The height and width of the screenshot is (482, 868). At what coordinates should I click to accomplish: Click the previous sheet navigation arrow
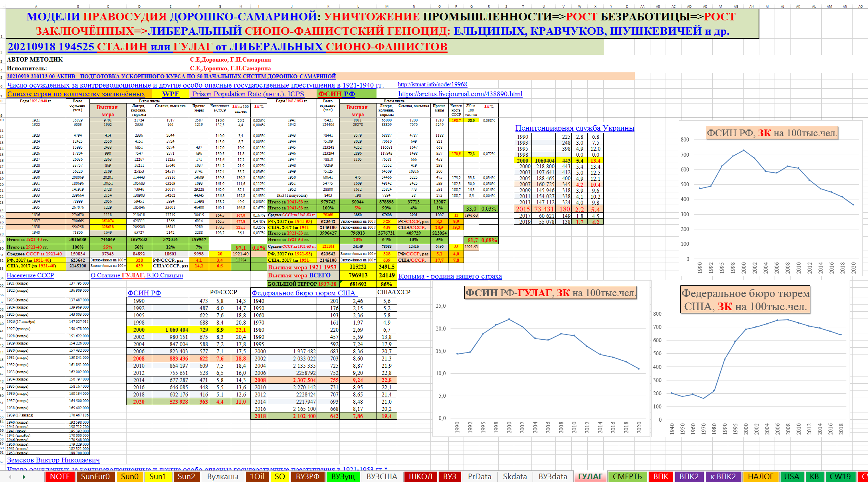pos(10,477)
